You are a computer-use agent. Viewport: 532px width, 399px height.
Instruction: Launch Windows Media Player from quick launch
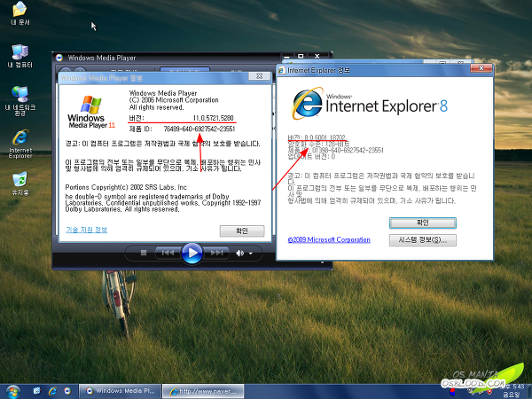[67, 391]
